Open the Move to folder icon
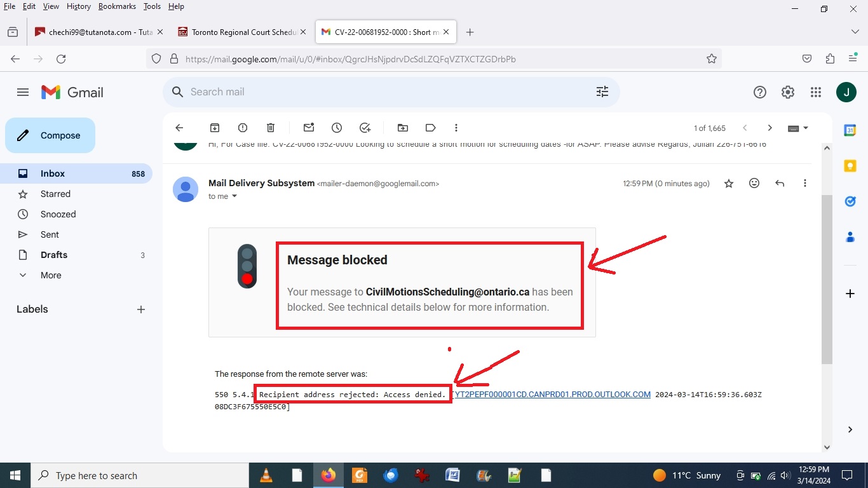This screenshot has height=488, width=868. pyautogui.click(x=403, y=128)
